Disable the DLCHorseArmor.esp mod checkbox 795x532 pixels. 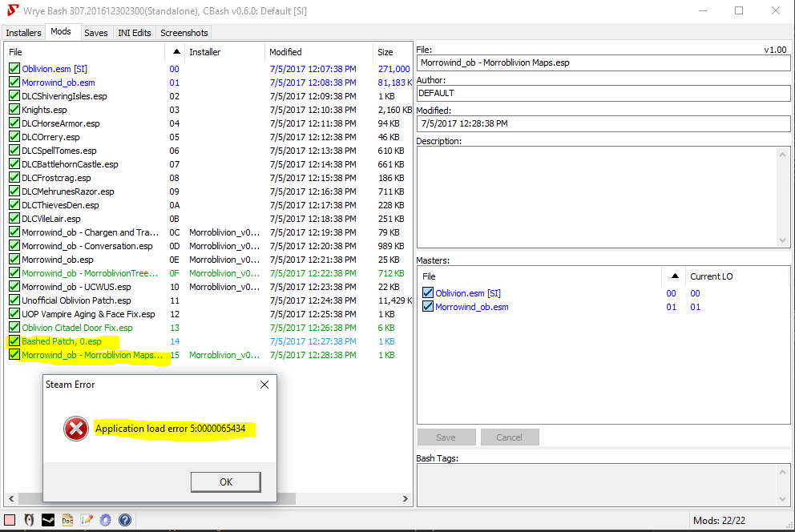(14, 123)
